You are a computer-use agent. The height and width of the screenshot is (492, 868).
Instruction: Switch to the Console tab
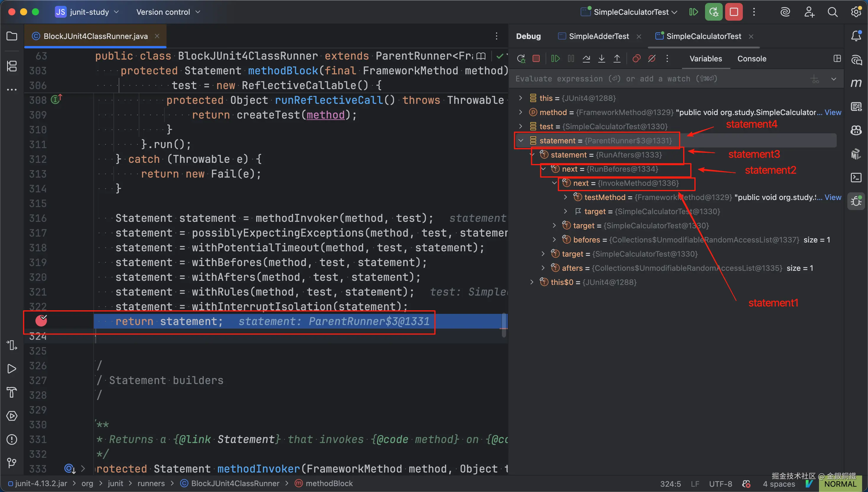point(752,59)
